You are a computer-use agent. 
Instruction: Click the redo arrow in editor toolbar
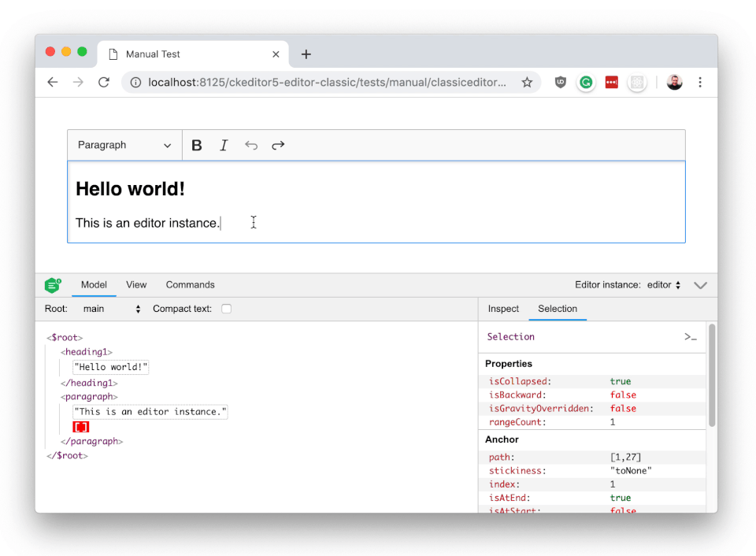(x=278, y=146)
